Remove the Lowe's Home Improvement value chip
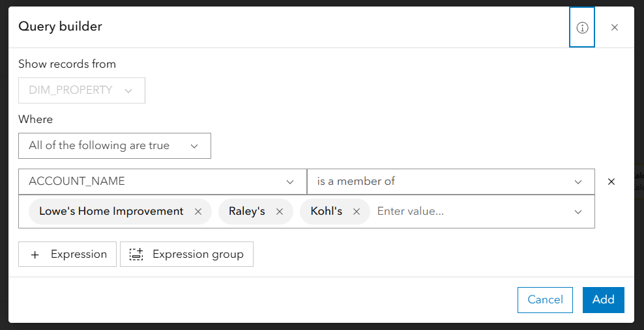 point(198,212)
